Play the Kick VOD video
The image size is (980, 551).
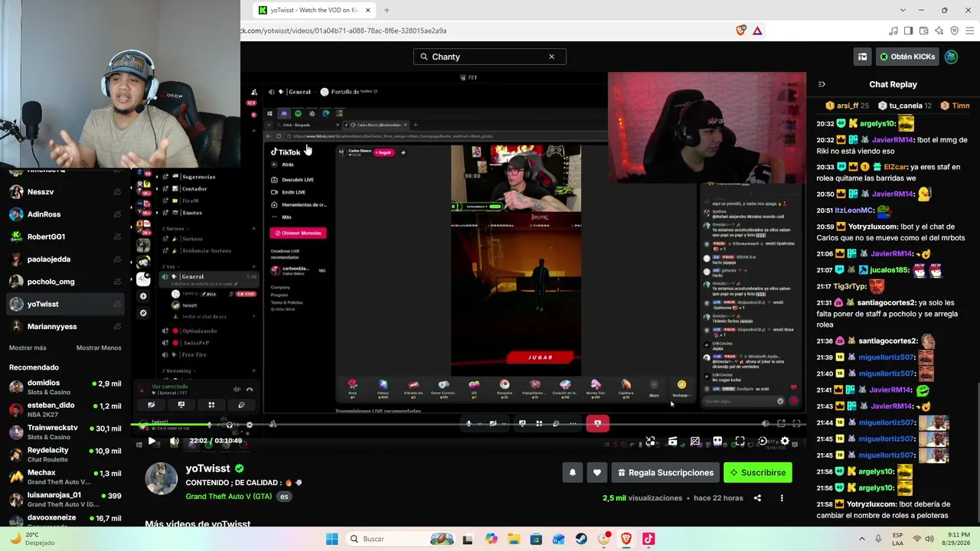coord(152,441)
